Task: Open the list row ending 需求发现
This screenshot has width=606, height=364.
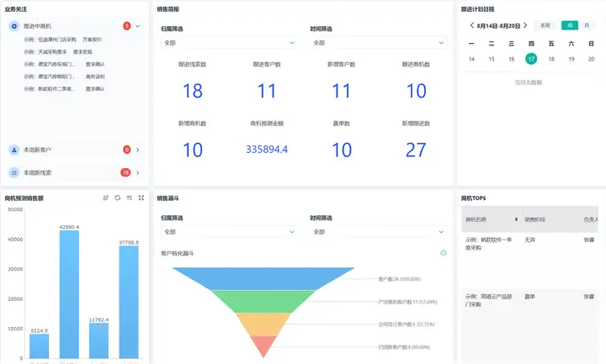Action: tap(58, 52)
